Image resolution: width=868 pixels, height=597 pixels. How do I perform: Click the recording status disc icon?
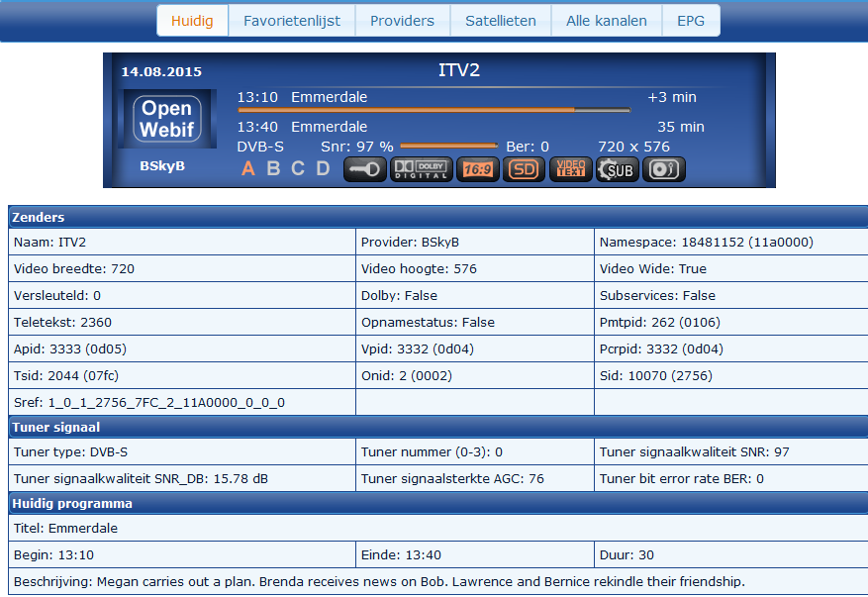click(x=664, y=169)
